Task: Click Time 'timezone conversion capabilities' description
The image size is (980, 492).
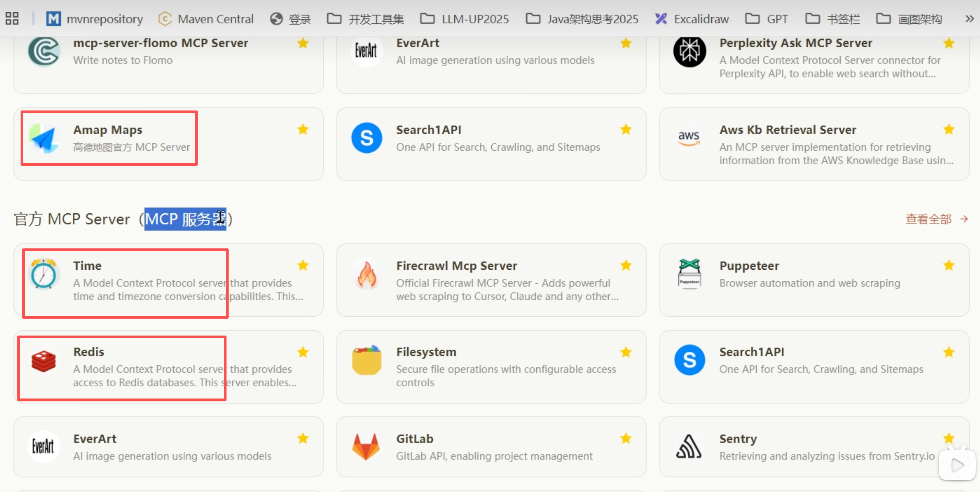Action: coord(188,290)
